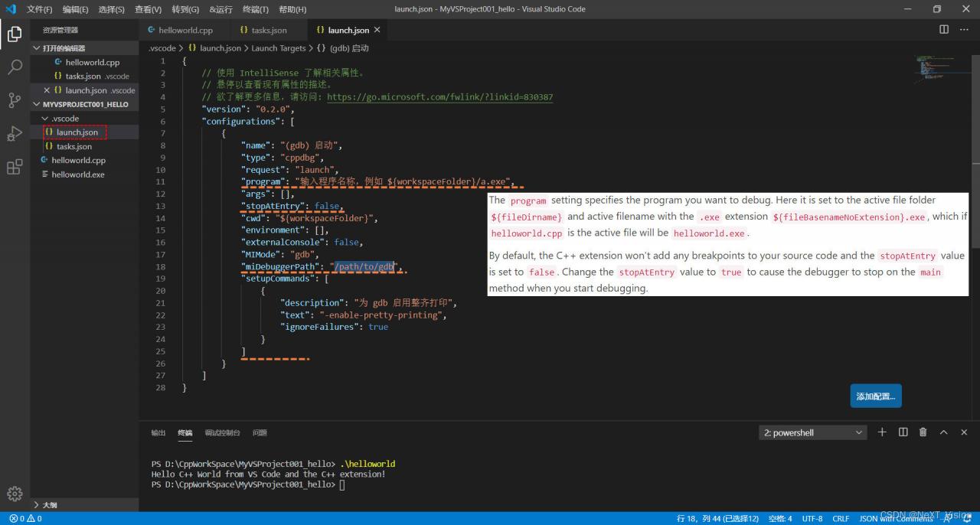980x525 pixels.
Task: Open the '2: powershell' terminal dropdown
Action: pyautogui.click(x=813, y=432)
